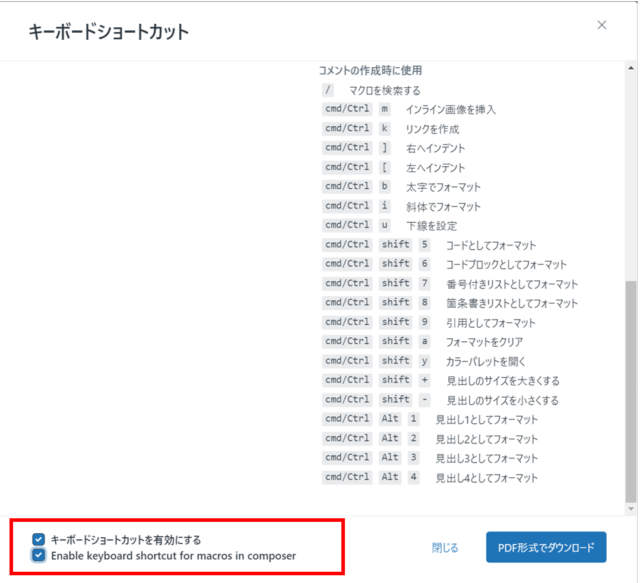Click the scrollbar up arrow
Viewport: 640px width, 583px height.
(631, 68)
